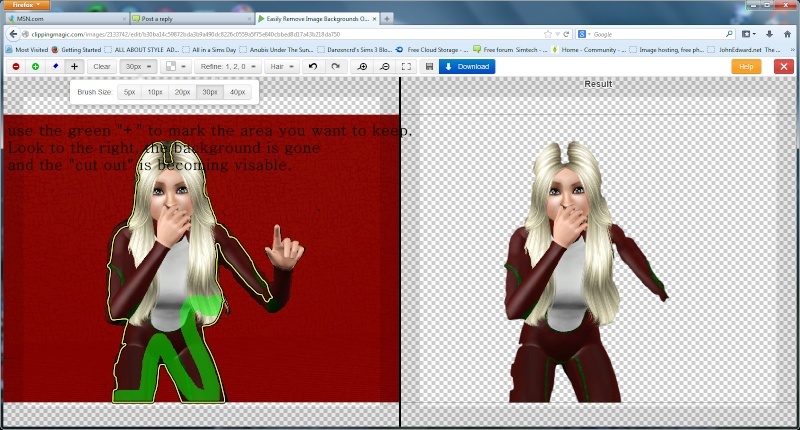Show more bookmarks chevron

point(792,49)
